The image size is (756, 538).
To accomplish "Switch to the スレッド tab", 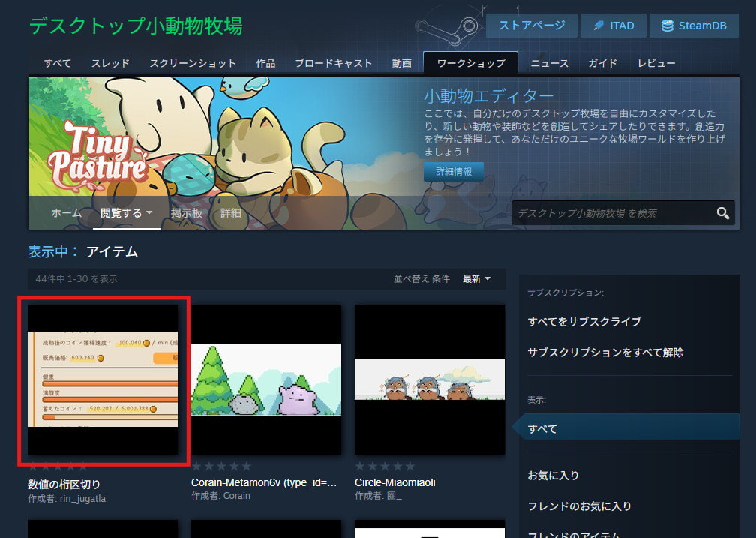I will (110, 63).
